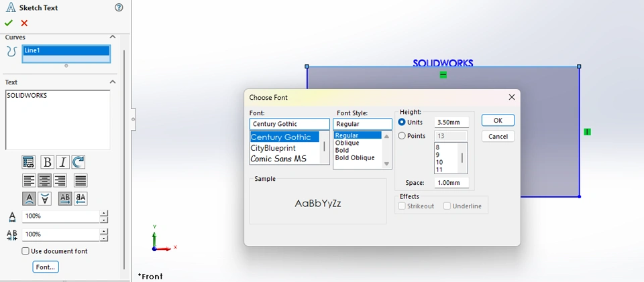Open Sketch Text help question mark

point(119,7)
